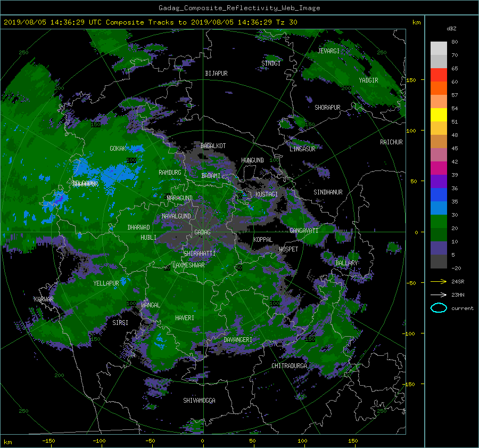479x448 pixels.
Task: Click the HUBLI label
Action: click(148, 238)
